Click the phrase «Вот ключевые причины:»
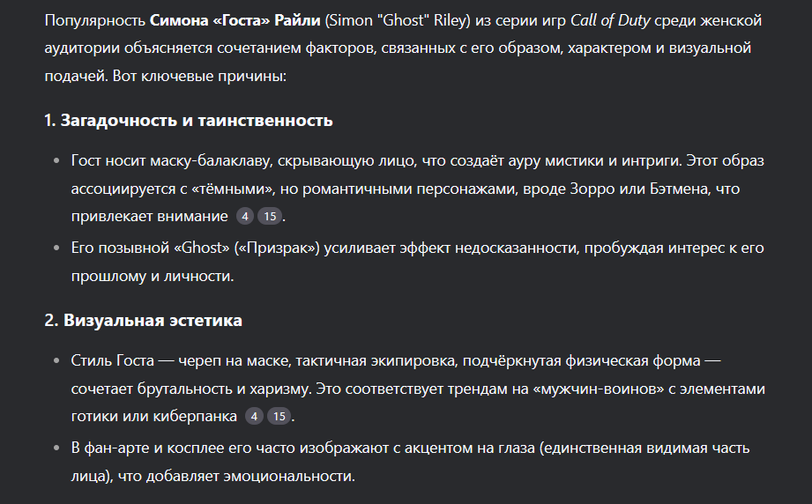 tap(199, 76)
